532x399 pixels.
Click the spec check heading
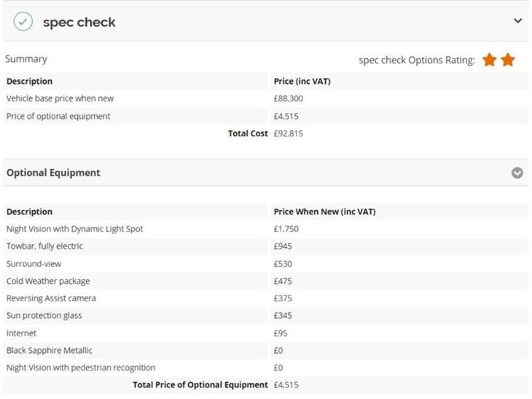pos(79,23)
